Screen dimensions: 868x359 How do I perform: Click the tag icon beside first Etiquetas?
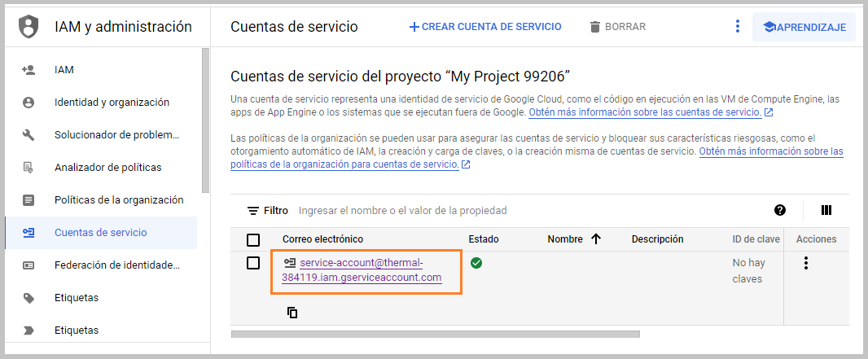tap(28, 298)
